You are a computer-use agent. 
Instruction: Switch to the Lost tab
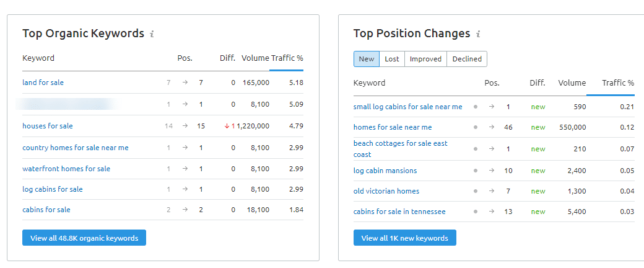click(x=392, y=59)
